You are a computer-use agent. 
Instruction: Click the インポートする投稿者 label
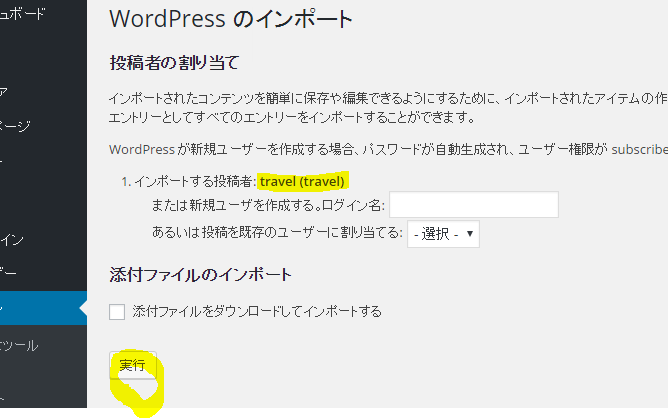195,182
